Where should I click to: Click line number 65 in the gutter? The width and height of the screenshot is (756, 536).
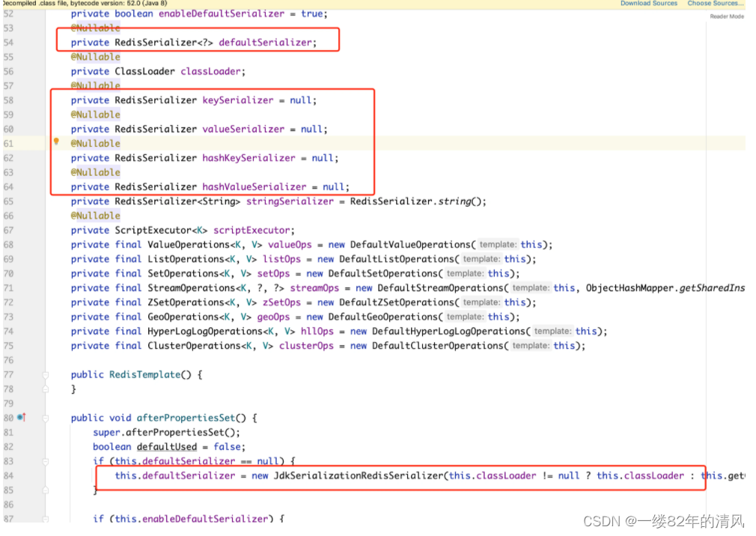tap(9, 201)
